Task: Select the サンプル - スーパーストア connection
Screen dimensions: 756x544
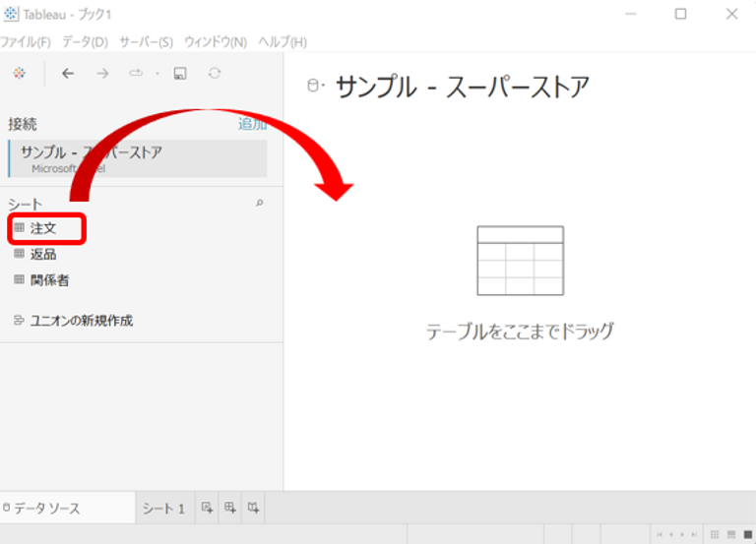Action: 138,158
